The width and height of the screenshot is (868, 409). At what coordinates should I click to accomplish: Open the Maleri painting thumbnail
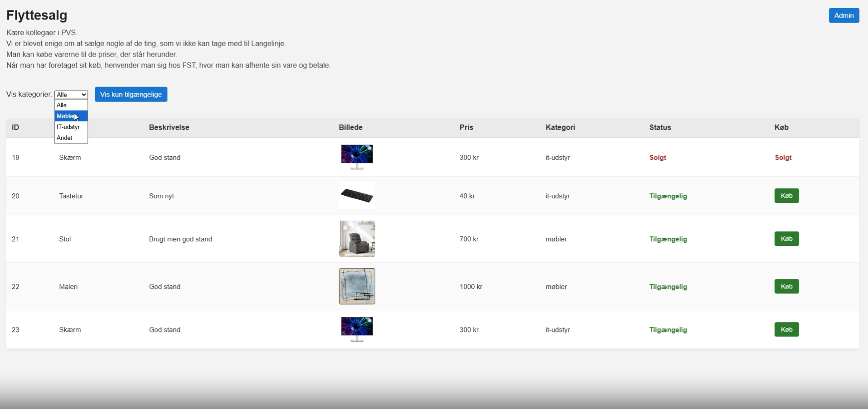tap(357, 286)
